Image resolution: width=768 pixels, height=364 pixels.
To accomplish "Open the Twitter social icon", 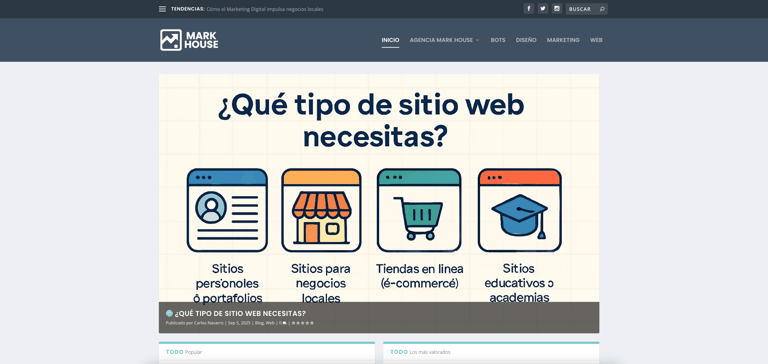I will click(543, 9).
